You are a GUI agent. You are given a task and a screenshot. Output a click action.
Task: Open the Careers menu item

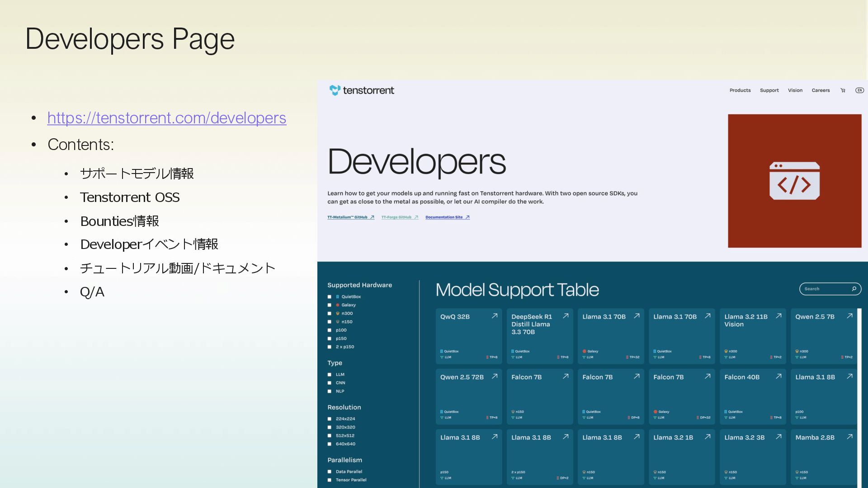pyautogui.click(x=821, y=90)
